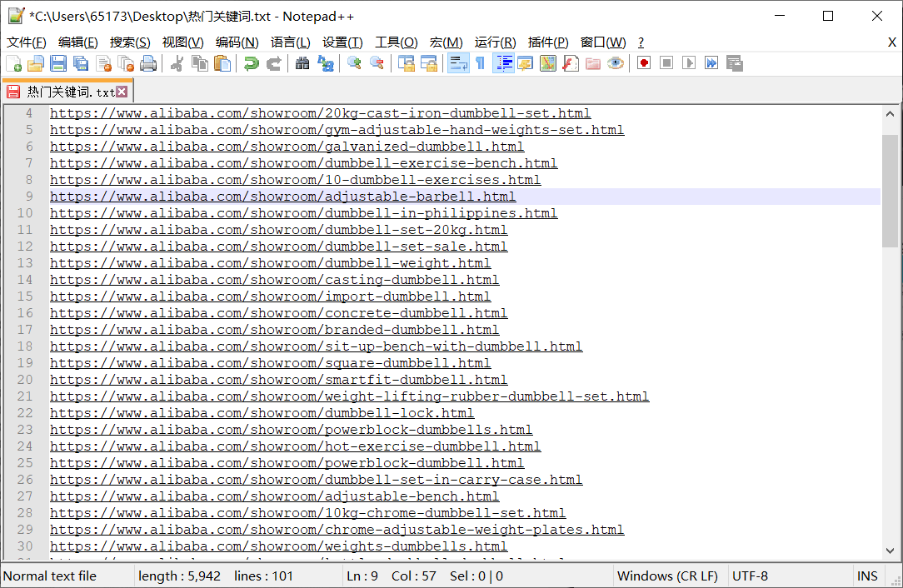
Task: Open the 插件(P) menu
Action: click(548, 42)
